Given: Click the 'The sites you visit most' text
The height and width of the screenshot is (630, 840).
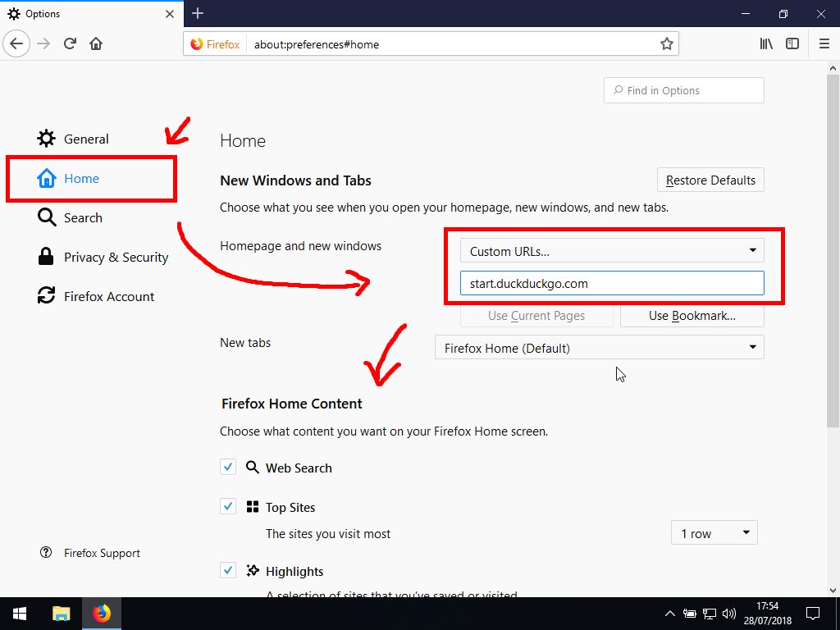Looking at the screenshot, I should point(328,533).
